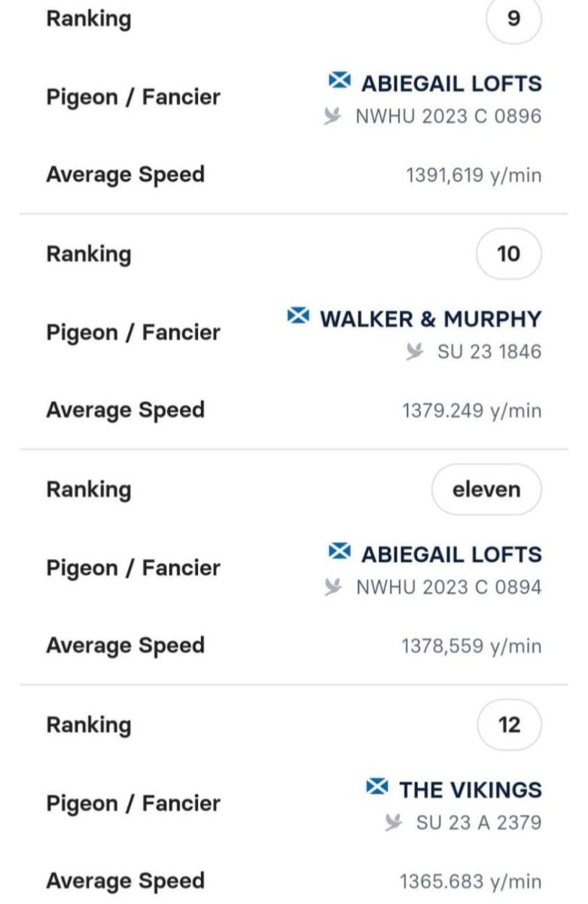Click the 1391,619 y/min speed value
This screenshot has width=588, height=904.
pos(474,176)
